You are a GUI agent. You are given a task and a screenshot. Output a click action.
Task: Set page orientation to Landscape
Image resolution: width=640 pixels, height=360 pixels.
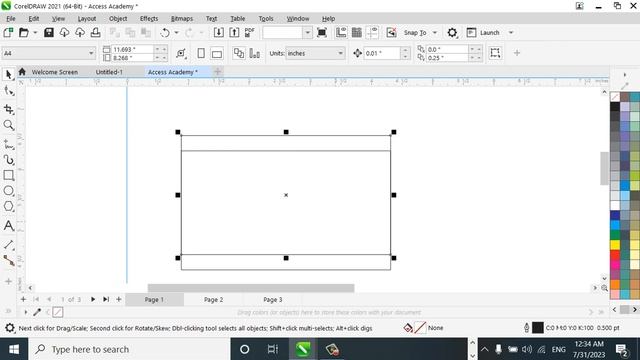(x=217, y=53)
